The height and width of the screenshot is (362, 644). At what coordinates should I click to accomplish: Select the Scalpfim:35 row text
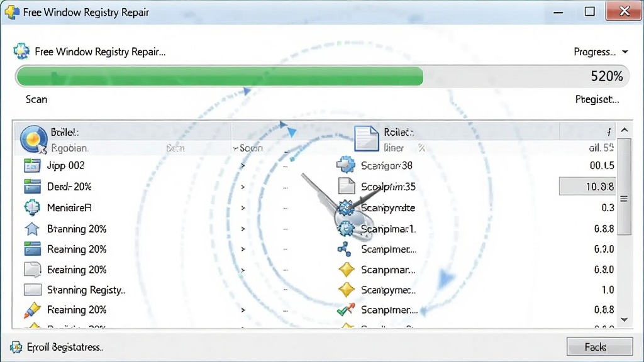(x=388, y=187)
